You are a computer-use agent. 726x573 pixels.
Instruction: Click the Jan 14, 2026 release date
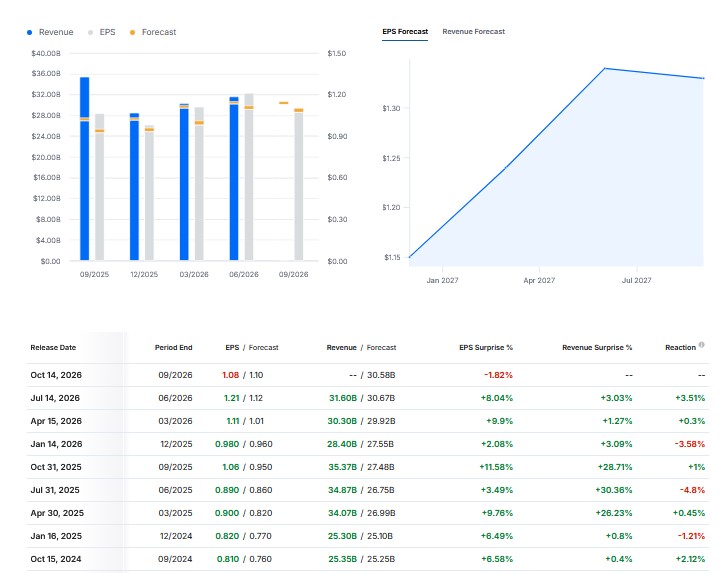[56, 444]
